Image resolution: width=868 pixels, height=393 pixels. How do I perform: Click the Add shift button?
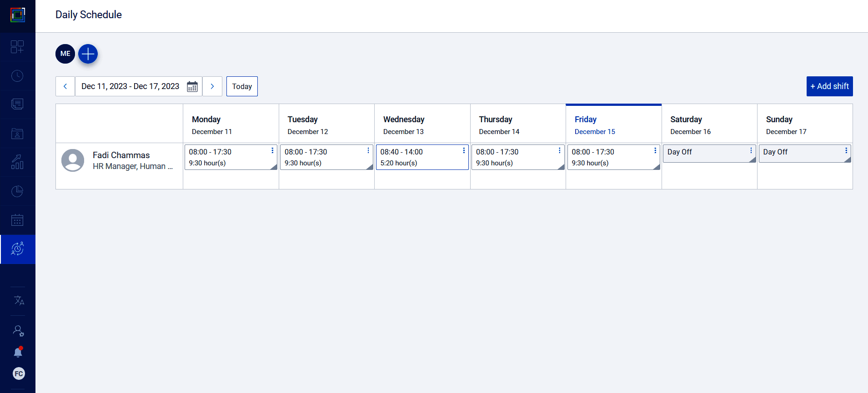829,86
